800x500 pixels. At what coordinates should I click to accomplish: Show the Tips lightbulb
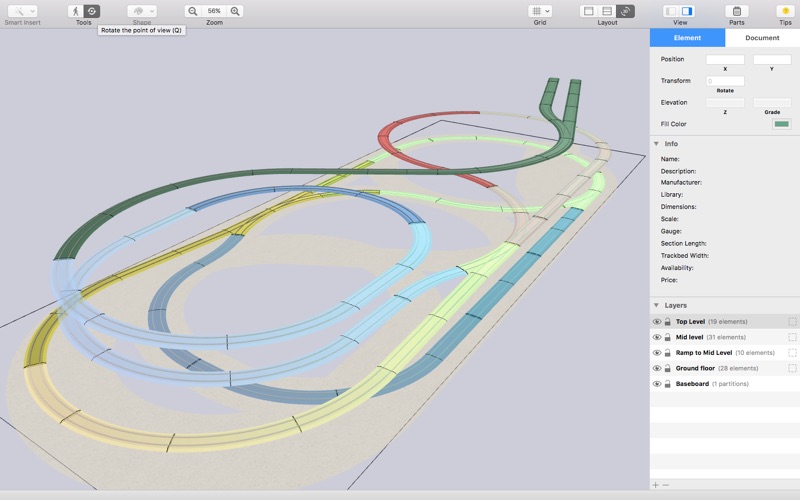pos(785,11)
